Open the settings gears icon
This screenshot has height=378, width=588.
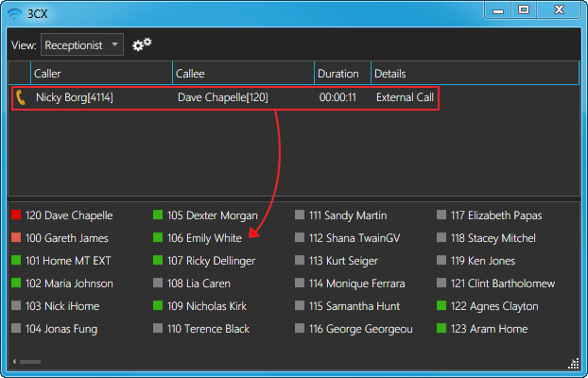[142, 44]
